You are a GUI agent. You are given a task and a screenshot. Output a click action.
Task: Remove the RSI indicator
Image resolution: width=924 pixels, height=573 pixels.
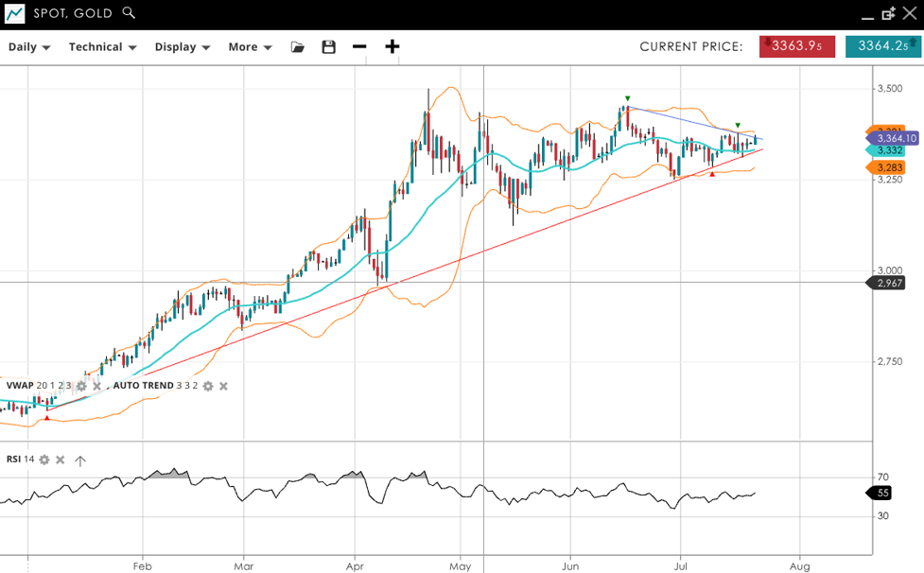pyautogui.click(x=61, y=460)
